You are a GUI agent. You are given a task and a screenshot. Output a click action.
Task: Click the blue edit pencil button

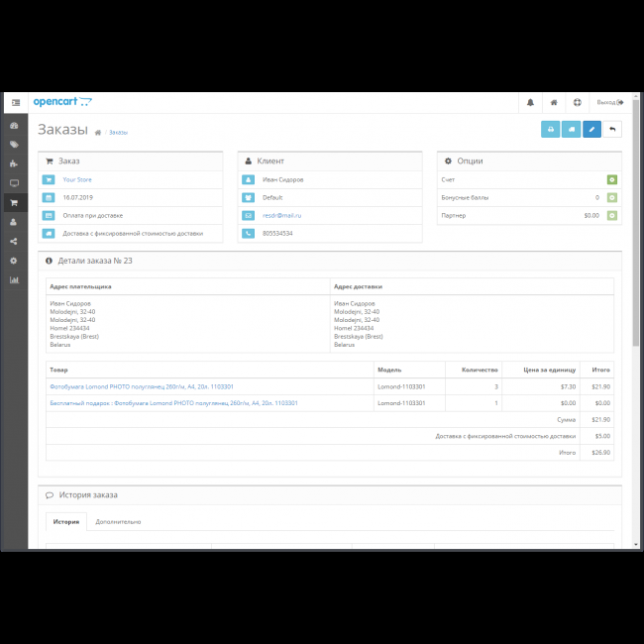(x=591, y=129)
